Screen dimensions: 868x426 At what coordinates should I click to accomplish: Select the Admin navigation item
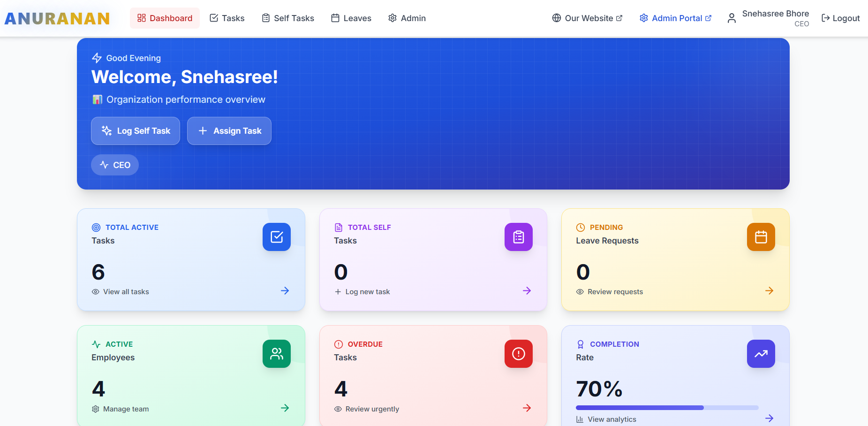(x=407, y=18)
